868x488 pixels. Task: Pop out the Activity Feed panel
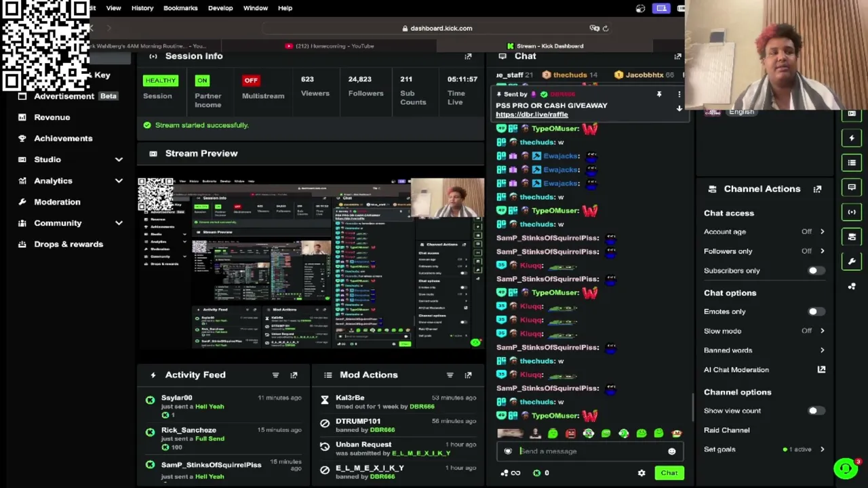(x=294, y=375)
